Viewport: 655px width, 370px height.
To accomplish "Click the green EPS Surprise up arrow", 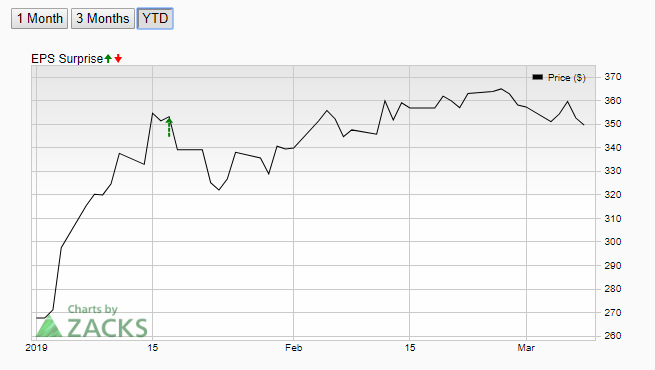I will pyautogui.click(x=108, y=59).
